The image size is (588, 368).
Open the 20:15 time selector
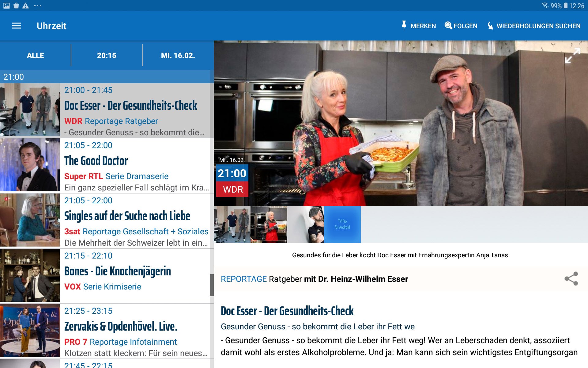tap(107, 56)
